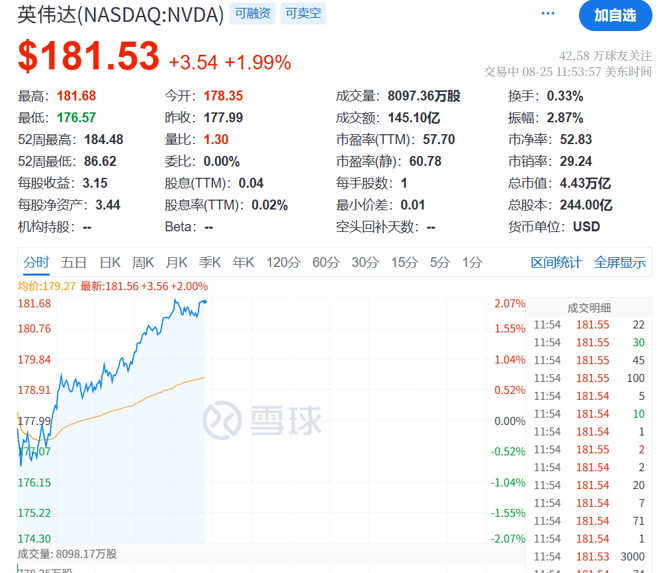Image resolution: width=667 pixels, height=573 pixels.
Task: Switch to the 季K chart tab
Action: (x=210, y=262)
